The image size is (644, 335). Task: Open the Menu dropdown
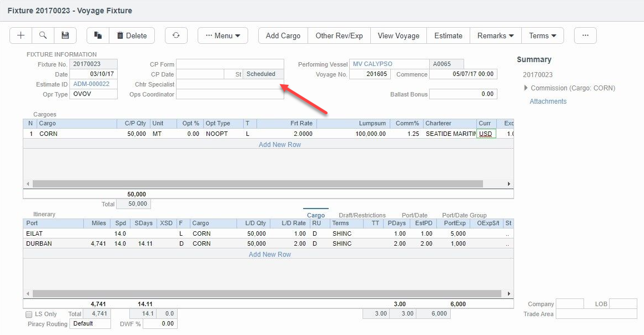click(x=223, y=35)
